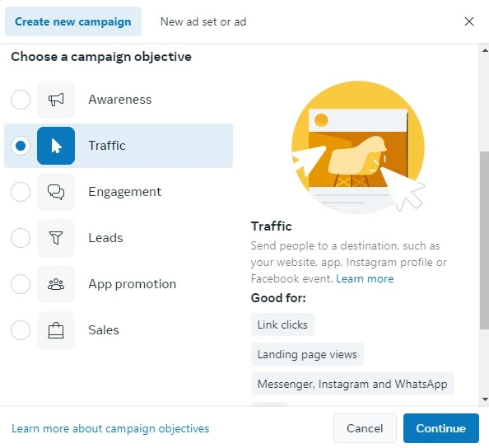Switch to Create new campaign tab

click(x=73, y=21)
